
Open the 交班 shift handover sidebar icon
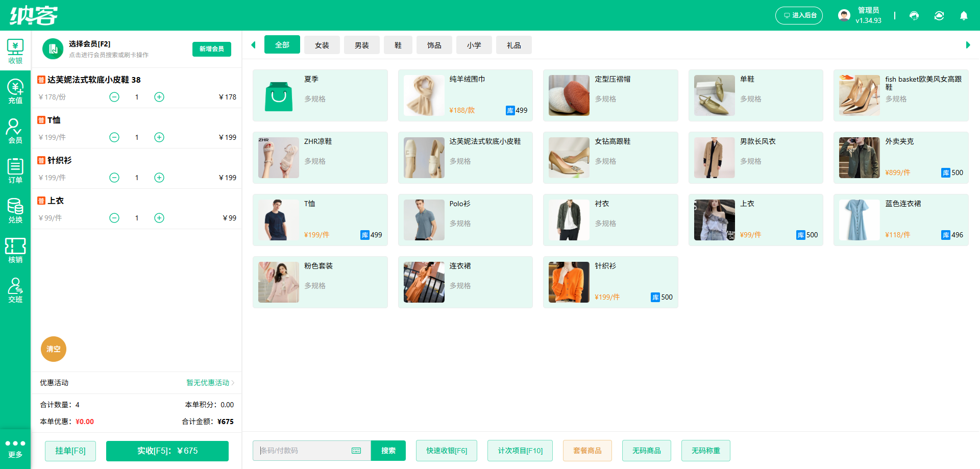[15, 290]
